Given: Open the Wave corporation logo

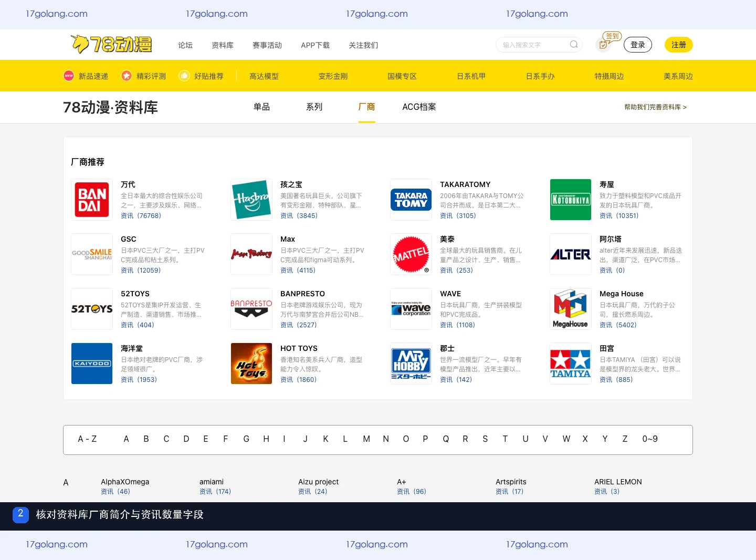Looking at the screenshot, I should [411, 309].
